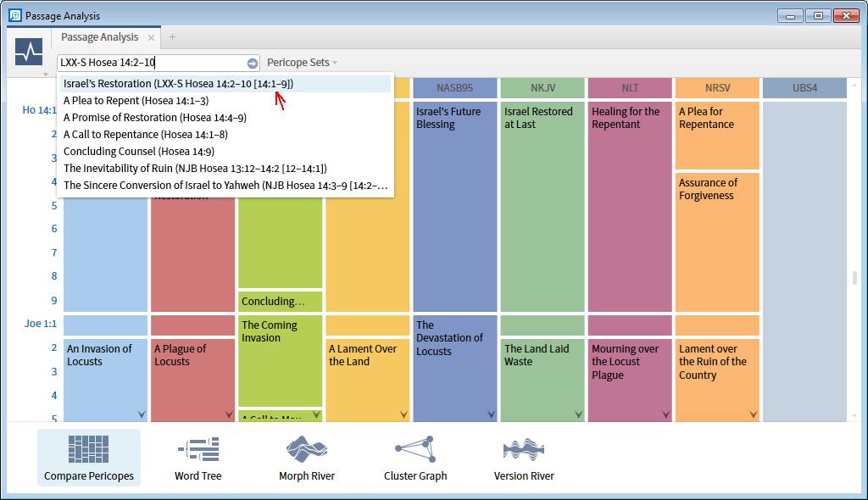Expand the arrow below The Coming Invasion

[317, 414]
